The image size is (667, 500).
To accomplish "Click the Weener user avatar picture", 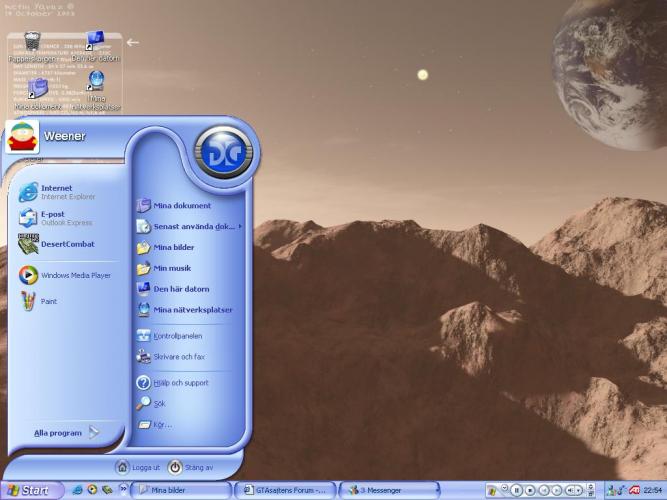I will [x=22, y=136].
